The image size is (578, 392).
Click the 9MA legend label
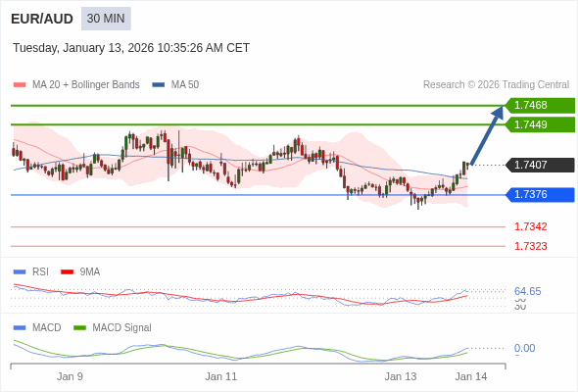tap(90, 272)
